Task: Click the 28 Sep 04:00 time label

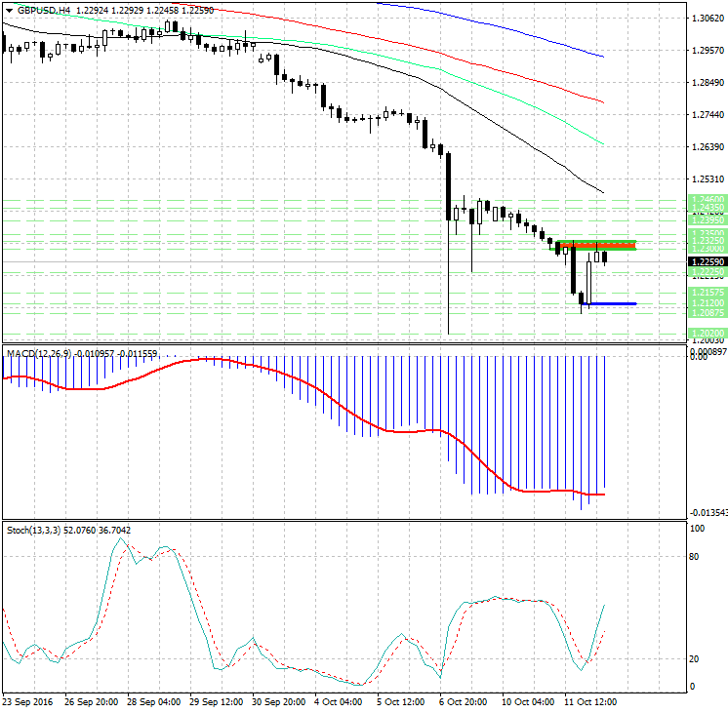Action: tap(153, 702)
